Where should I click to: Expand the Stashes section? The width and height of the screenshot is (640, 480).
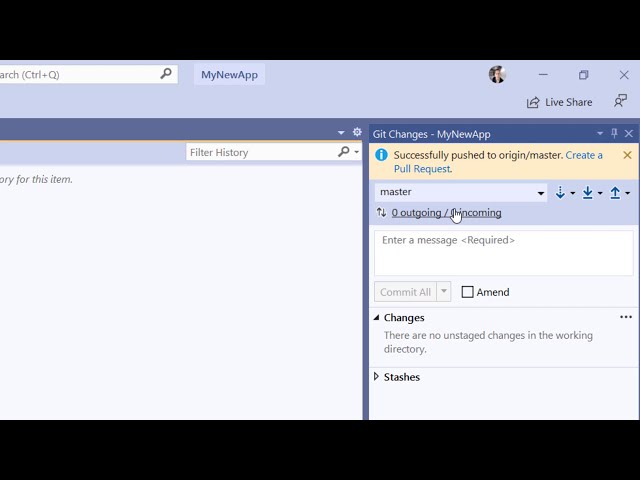[376, 376]
